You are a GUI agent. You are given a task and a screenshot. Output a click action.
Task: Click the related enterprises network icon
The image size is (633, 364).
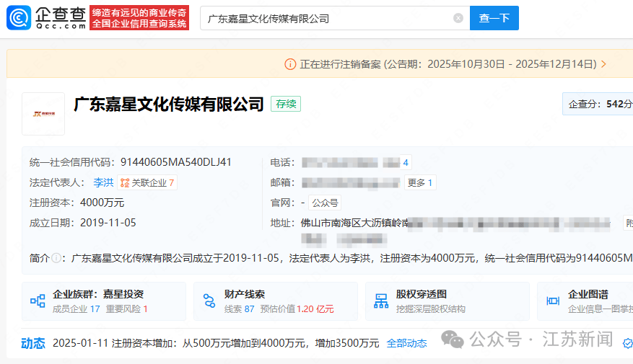[x=125, y=183]
